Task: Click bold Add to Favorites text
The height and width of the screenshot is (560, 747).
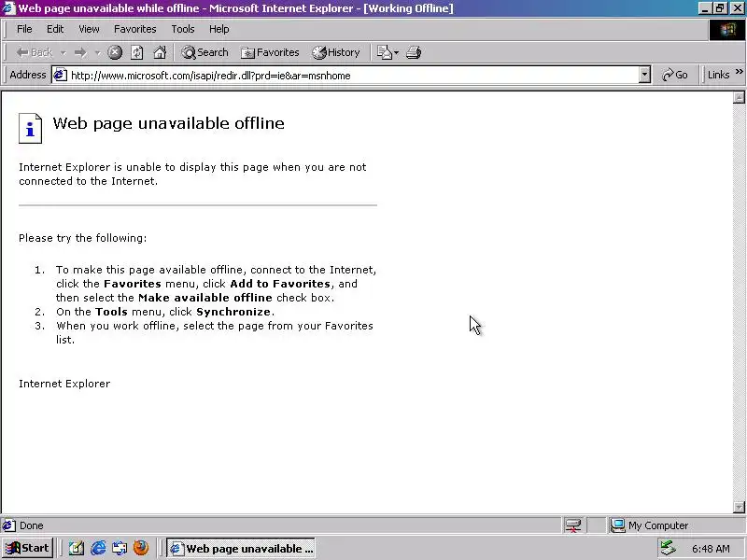Action: (280, 284)
